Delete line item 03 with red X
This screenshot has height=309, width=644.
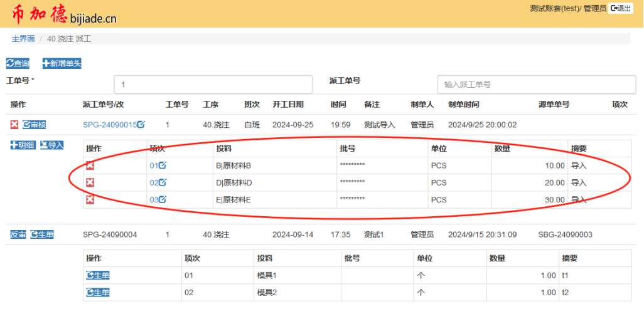point(90,199)
